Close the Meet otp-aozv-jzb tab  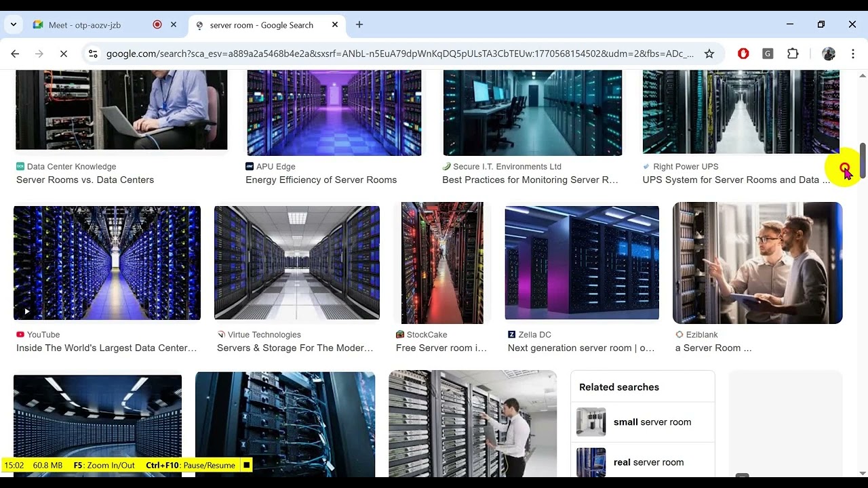click(174, 24)
